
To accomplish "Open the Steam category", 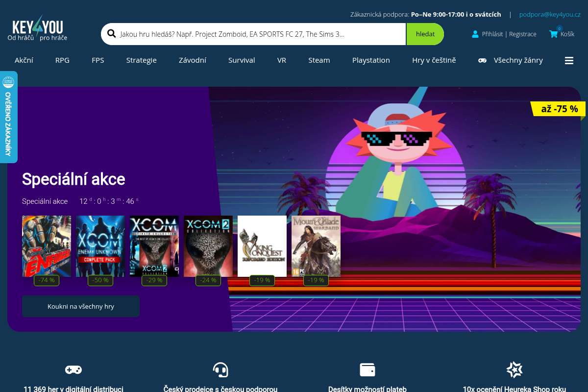I will 319,60.
